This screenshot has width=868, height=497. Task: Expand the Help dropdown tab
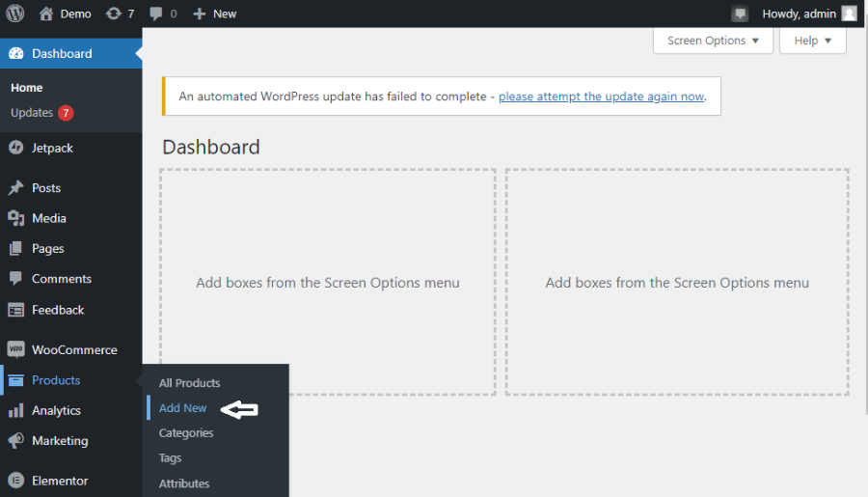point(812,41)
